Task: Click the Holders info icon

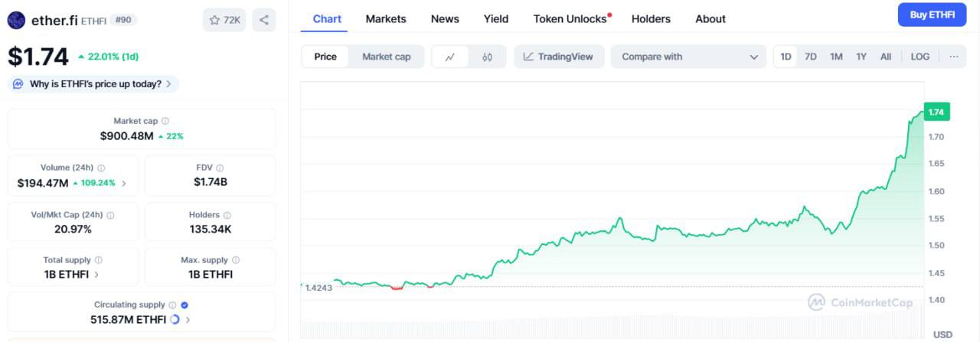Action: 227,215
